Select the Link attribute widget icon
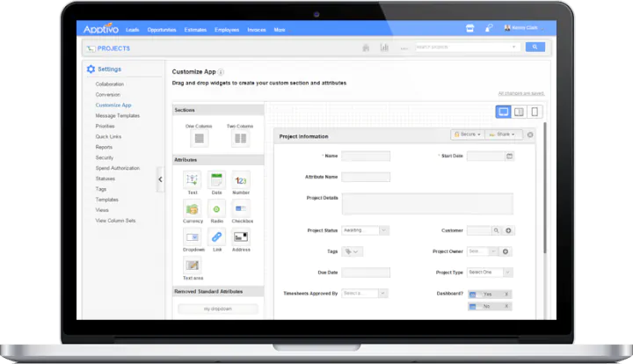The height and width of the screenshot is (364, 633). pos(217,237)
